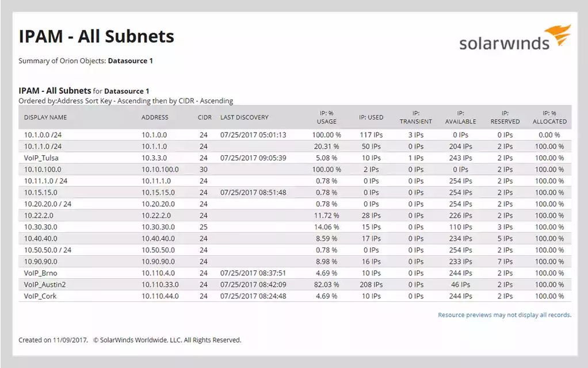This screenshot has width=588, height=368.
Task: Select the 10.20.20.0 / 24 display name
Action: pyautogui.click(x=48, y=204)
